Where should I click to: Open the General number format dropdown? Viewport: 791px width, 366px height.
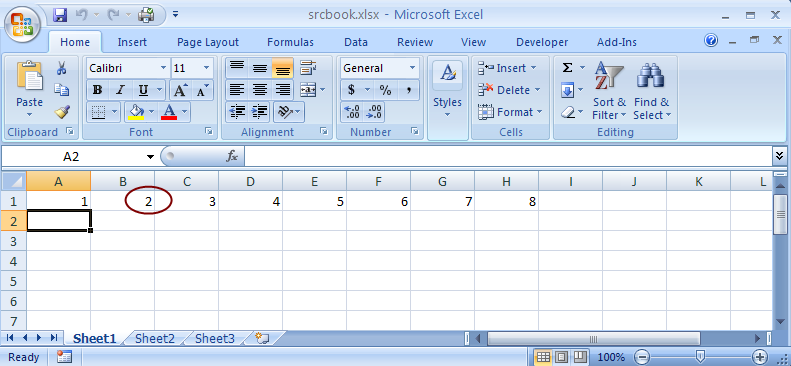coord(413,68)
